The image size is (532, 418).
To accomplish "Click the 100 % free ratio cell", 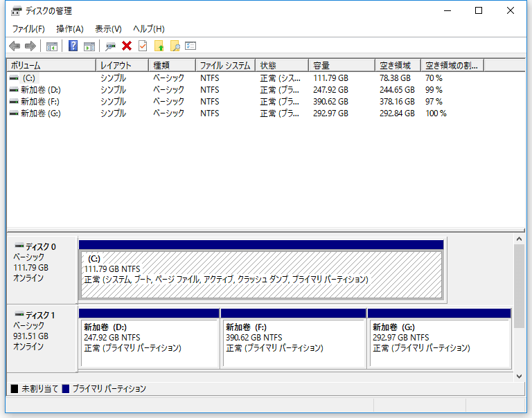I will tap(436, 113).
